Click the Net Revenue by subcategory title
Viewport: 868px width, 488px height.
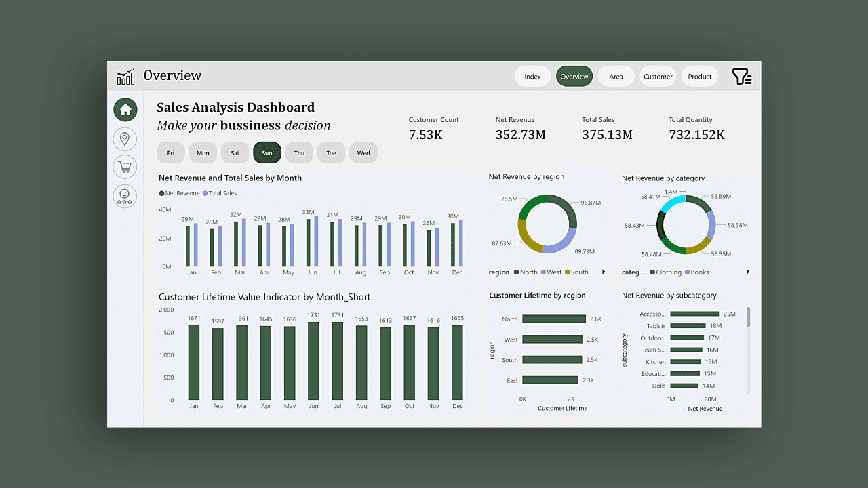[669, 296]
